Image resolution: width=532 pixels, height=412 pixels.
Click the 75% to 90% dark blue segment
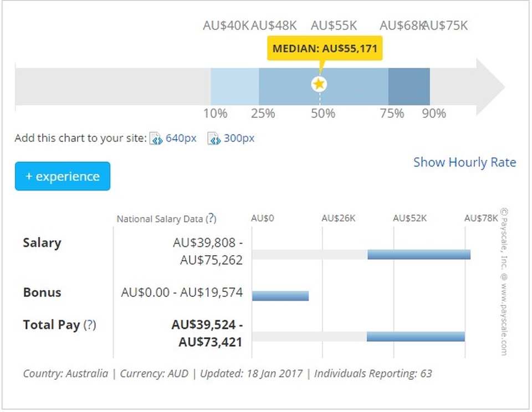point(409,86)
